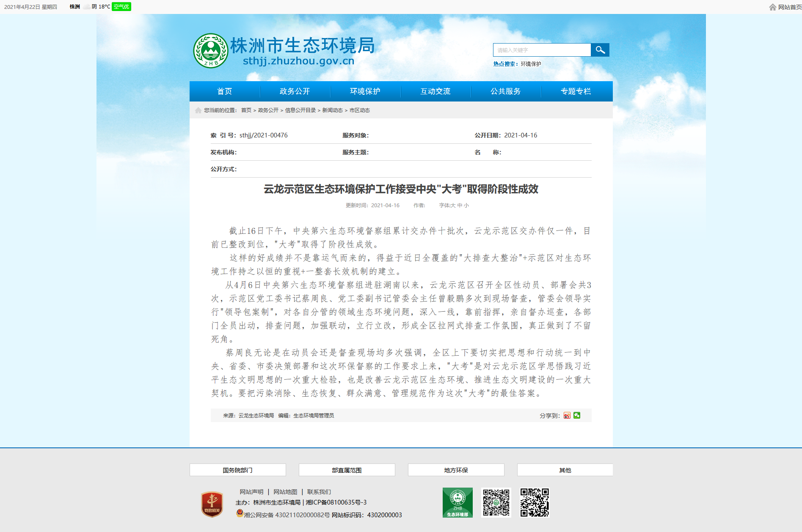Open the green 生态环境部 logo link
This screenshot has height=532, width=802.
[x=457, y=502]
